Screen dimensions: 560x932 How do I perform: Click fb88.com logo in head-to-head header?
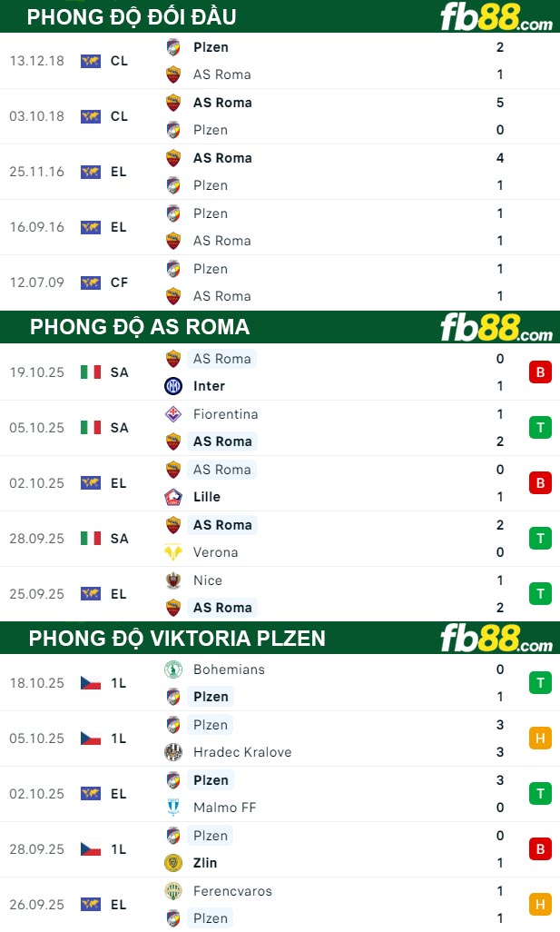pos(496,17)
